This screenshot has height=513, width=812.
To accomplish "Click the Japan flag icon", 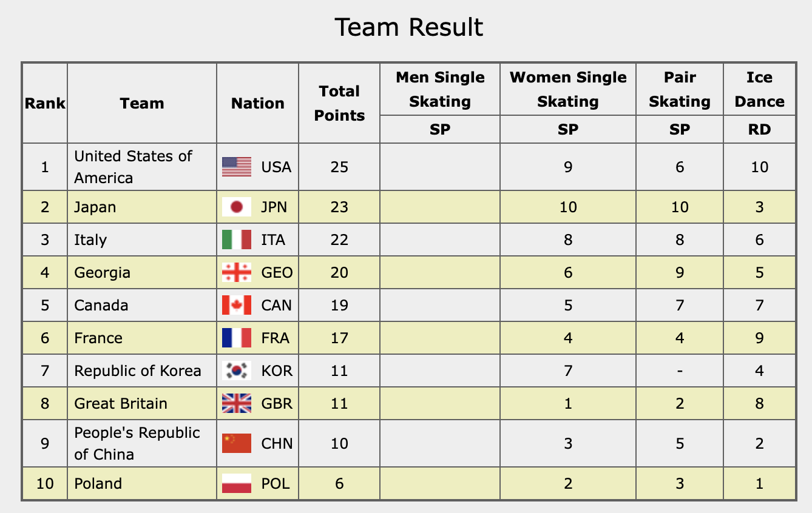I will click(237, 207).
